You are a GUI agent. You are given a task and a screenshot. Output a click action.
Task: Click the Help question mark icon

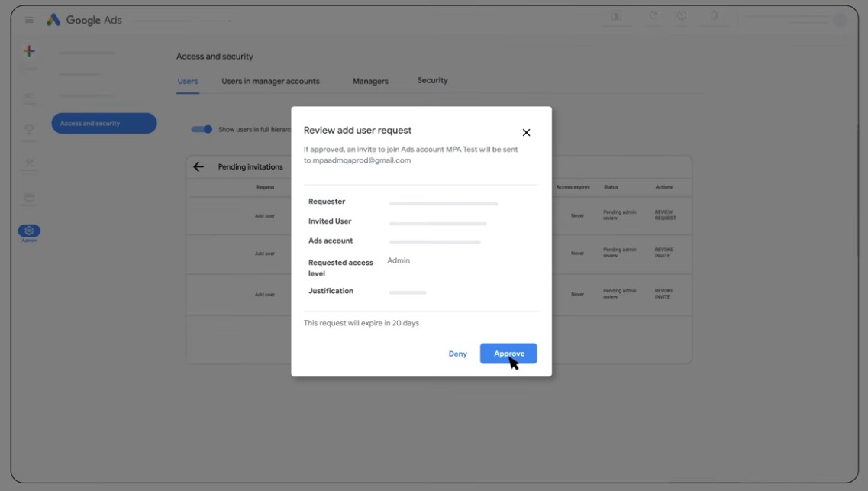682,15
